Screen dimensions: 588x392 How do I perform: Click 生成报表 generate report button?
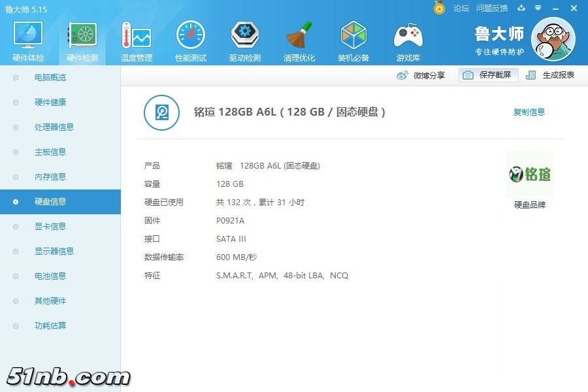click(550, 75)
